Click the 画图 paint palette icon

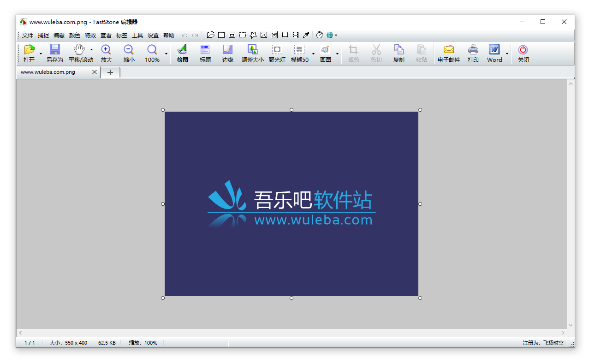tap(325, 49)
